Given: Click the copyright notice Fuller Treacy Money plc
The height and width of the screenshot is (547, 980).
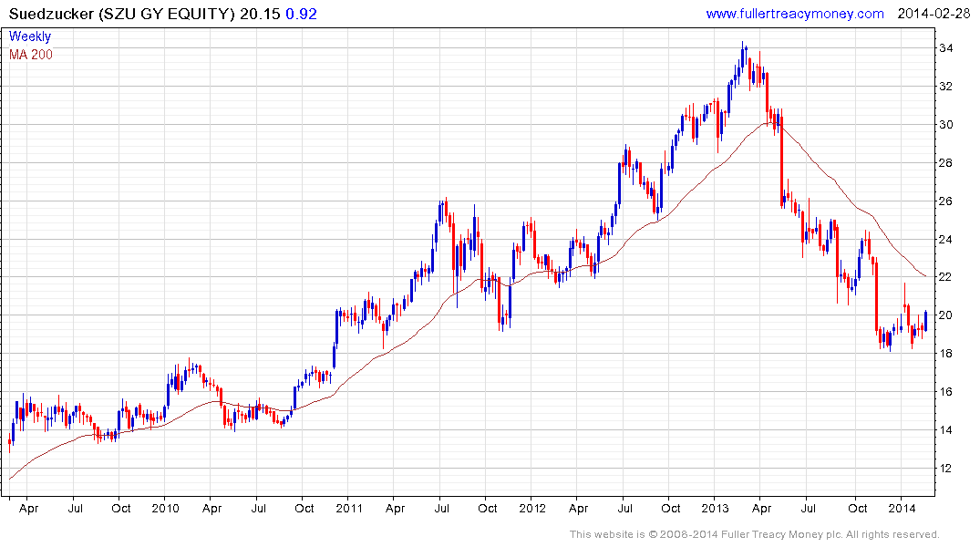Looking at the screenshot, I should tap(755, 534).
